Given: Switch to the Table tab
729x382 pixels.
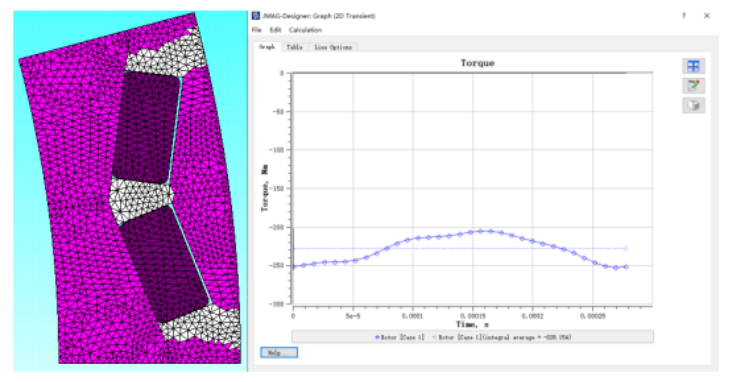Looking at the screenshot, I should (x=294, y=47).
